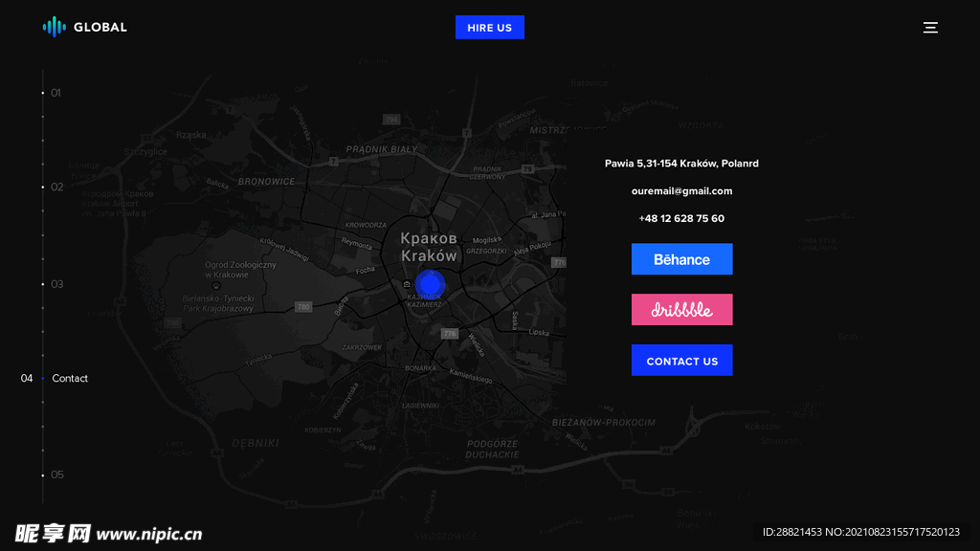The height and width of the screenshot is (551, 980).
Task: Click the CONTACT US button
Action: point(681,360)
